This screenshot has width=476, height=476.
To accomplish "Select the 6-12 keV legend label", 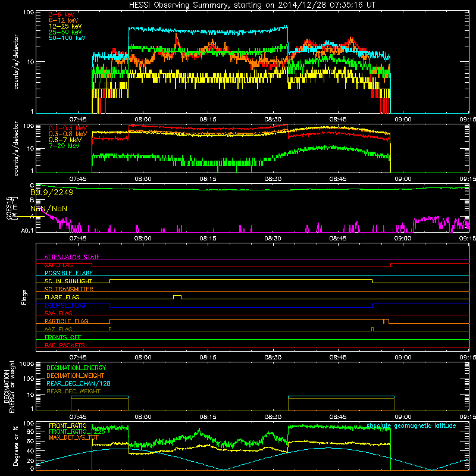I will click(64, 20).
